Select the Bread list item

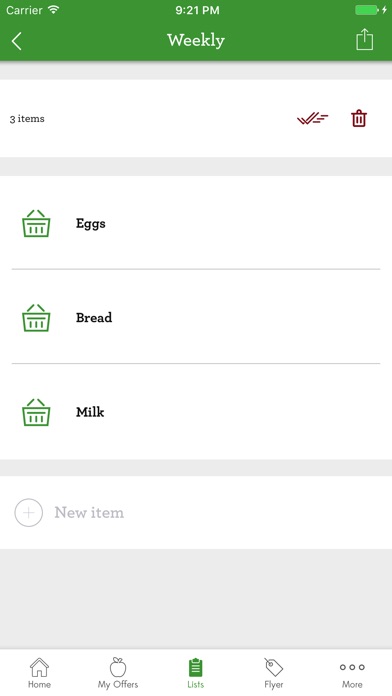196,316
